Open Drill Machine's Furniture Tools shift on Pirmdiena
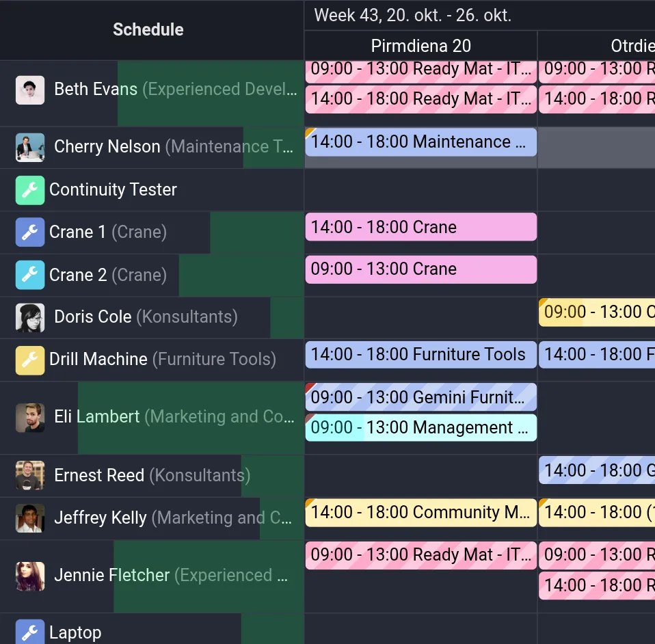 point(420,355)
